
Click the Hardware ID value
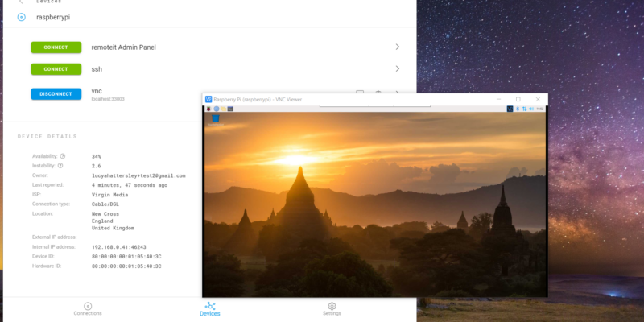pos(126,266)
